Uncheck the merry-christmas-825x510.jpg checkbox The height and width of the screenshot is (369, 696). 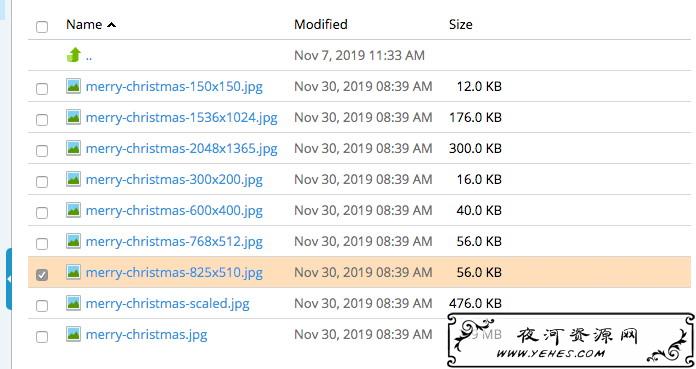pos(42,275)
